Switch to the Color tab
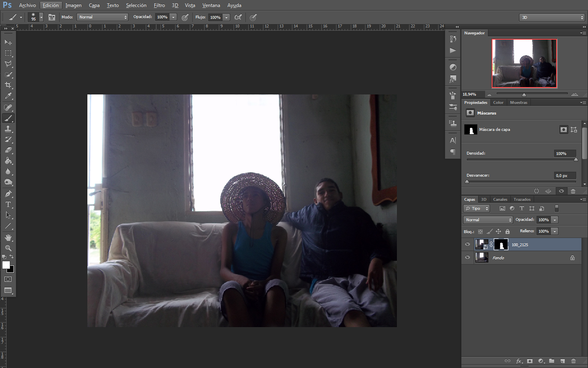 coord(498,103)
